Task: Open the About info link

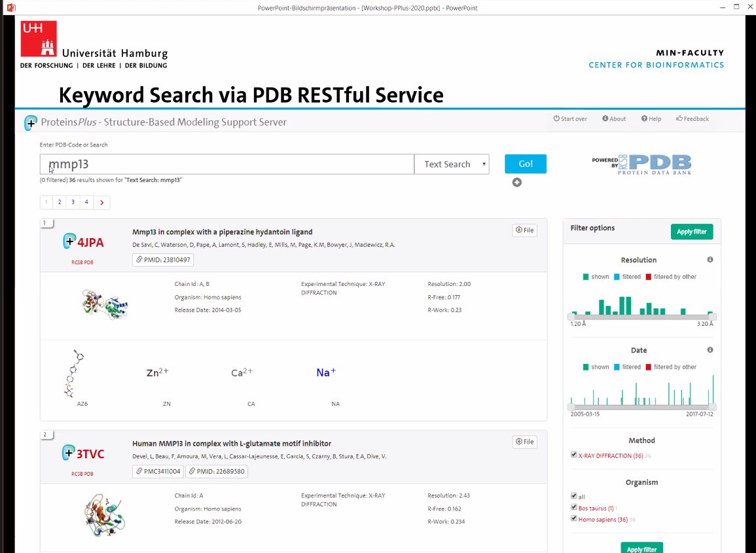Action: tap(614, 118)
